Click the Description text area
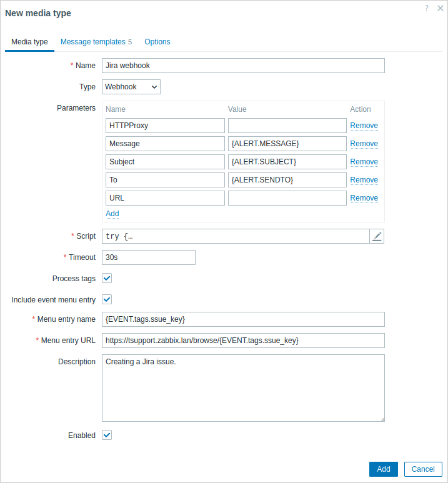The width and height of the screenshot is (448, 483). [243, 388]
